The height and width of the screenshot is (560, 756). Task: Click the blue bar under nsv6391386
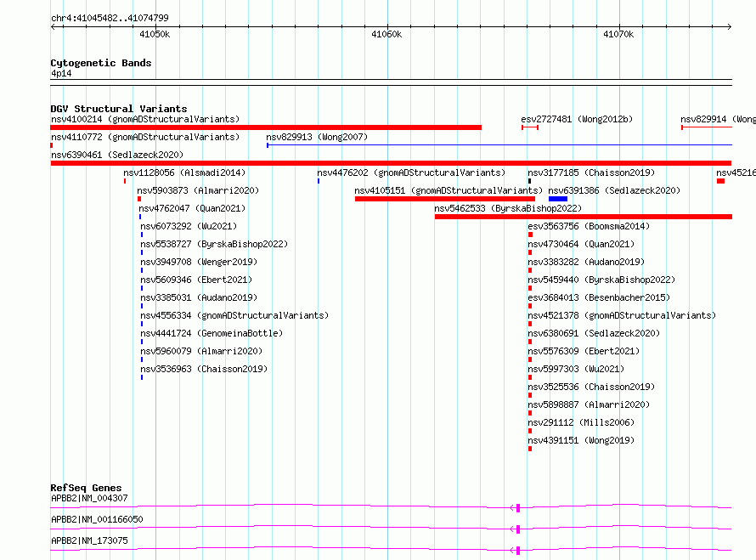[558, 199]
